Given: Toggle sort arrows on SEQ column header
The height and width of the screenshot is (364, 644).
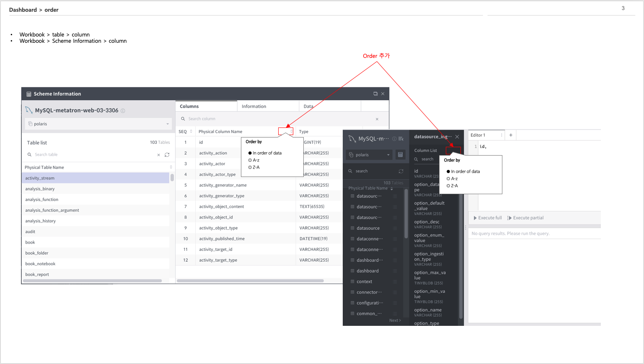Looking at the screenshot, I should pyautogui.click(x=191, y=132).
